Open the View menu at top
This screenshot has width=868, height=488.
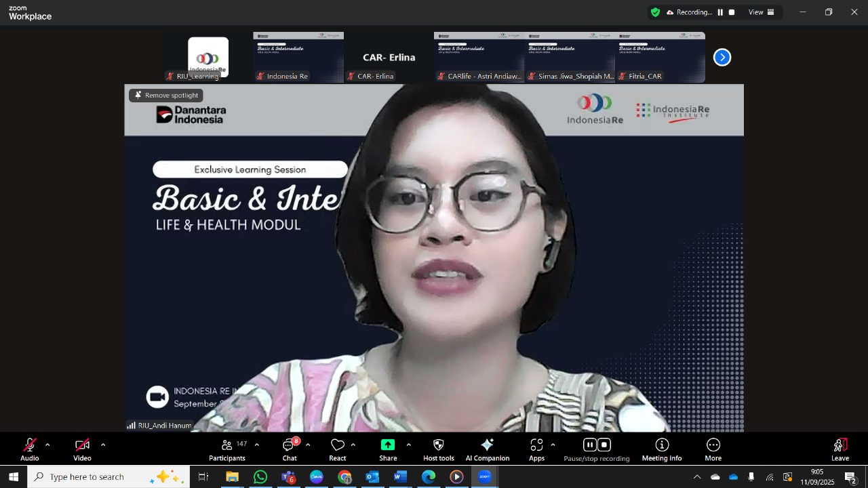(761, 12)
